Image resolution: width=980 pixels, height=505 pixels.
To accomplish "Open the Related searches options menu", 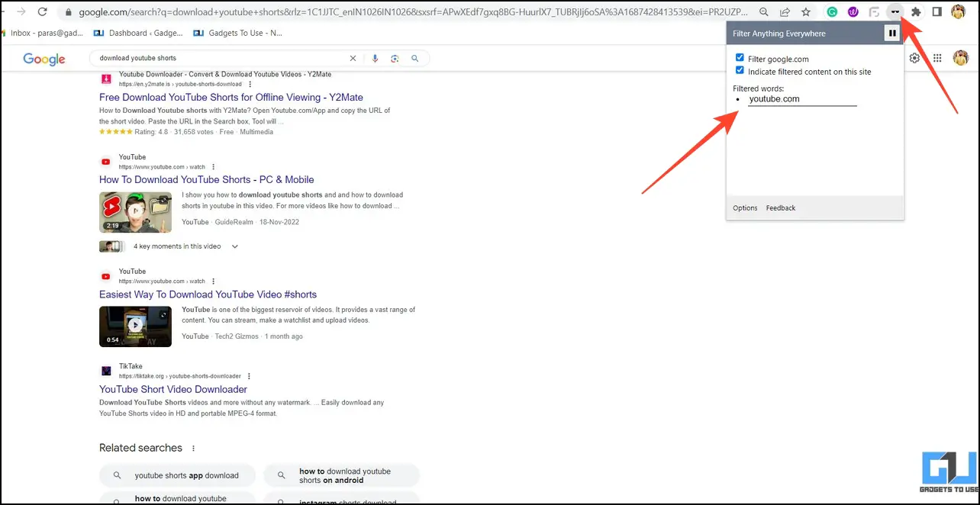I will (x=193, y=448).
